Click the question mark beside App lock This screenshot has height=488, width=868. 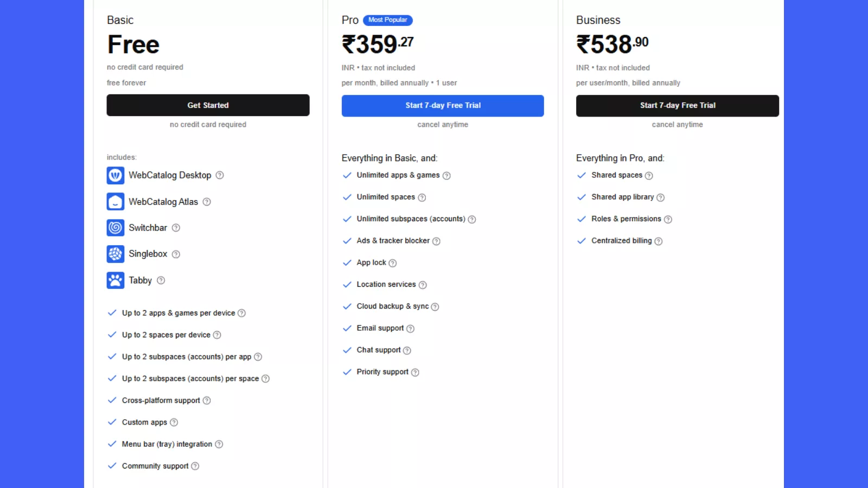coord(394,262)
